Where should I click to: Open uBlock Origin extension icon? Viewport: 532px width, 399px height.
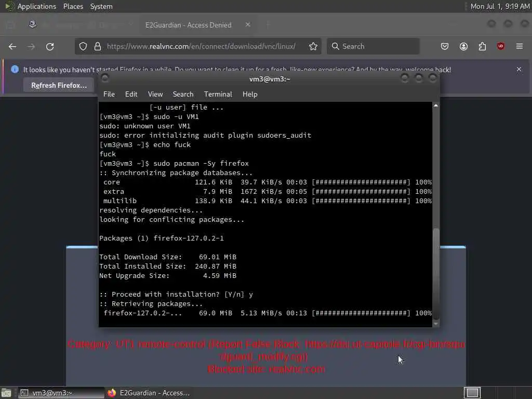click(x=501, y=46)
